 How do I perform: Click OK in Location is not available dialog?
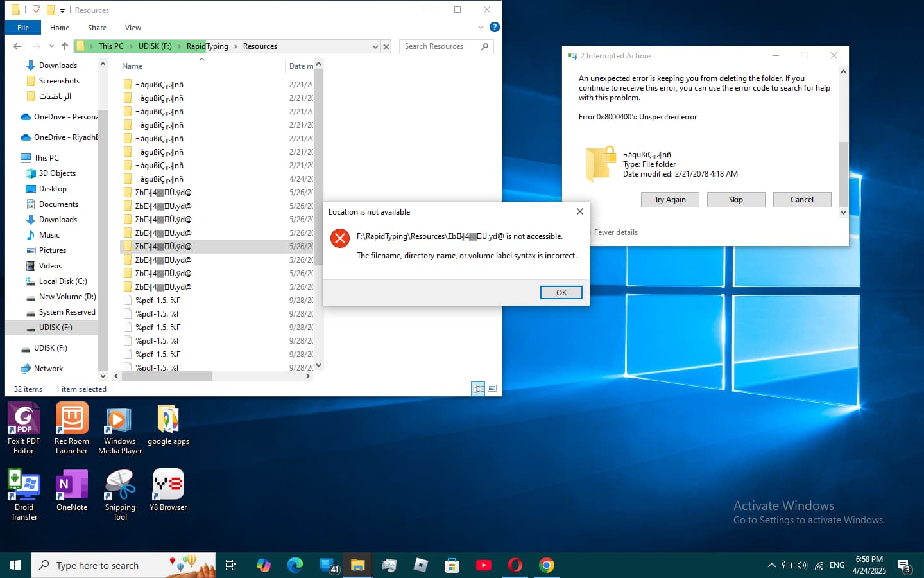(561, 292)
